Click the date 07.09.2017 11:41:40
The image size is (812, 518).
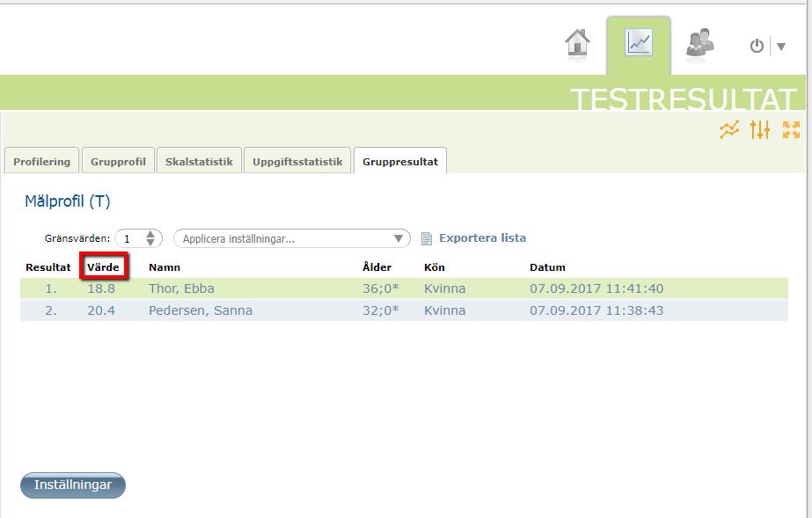click(x=596, y=288)
